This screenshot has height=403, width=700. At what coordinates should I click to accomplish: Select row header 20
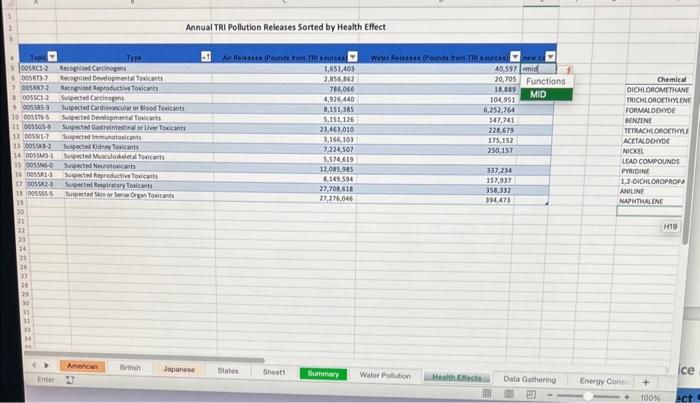21,212
